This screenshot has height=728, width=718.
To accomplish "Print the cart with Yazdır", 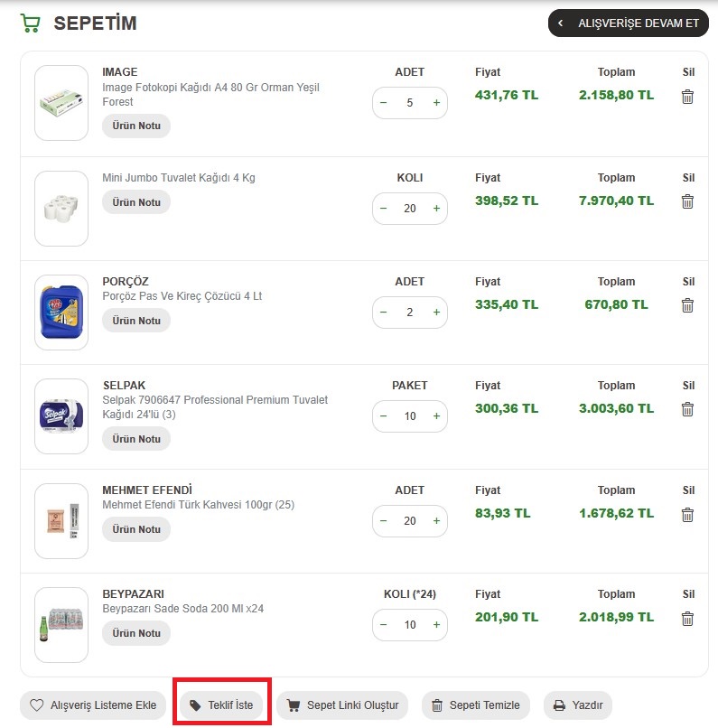I will [578, 705].
